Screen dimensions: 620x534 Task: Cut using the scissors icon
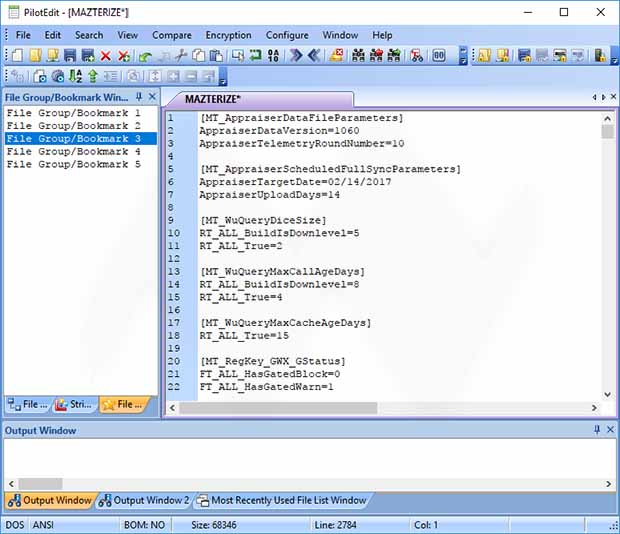point(181,55)
